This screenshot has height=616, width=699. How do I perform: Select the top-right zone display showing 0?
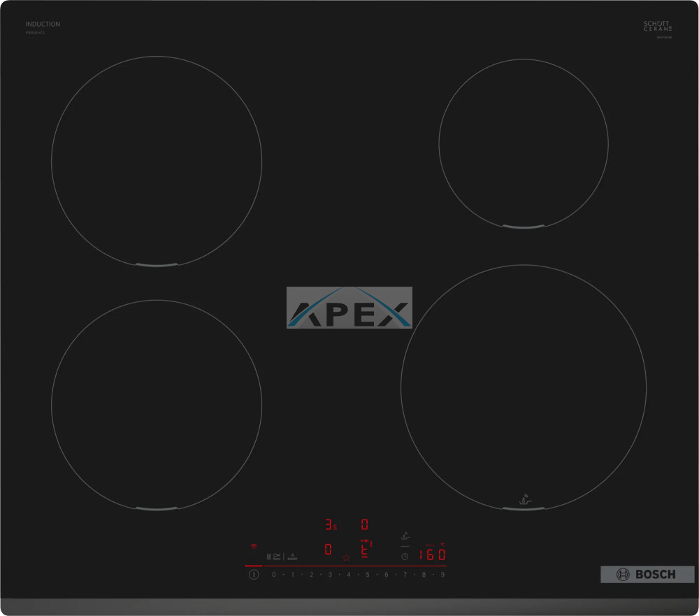(x=364, y=524)
